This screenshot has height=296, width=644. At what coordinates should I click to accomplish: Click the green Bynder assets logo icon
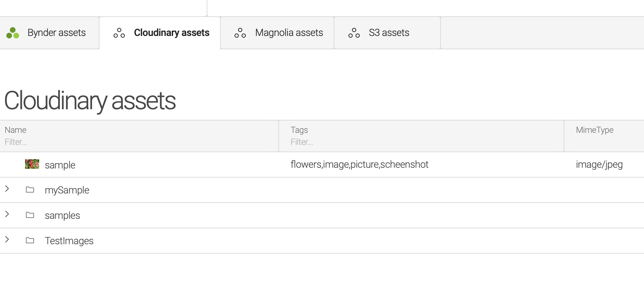pos(13,33)
